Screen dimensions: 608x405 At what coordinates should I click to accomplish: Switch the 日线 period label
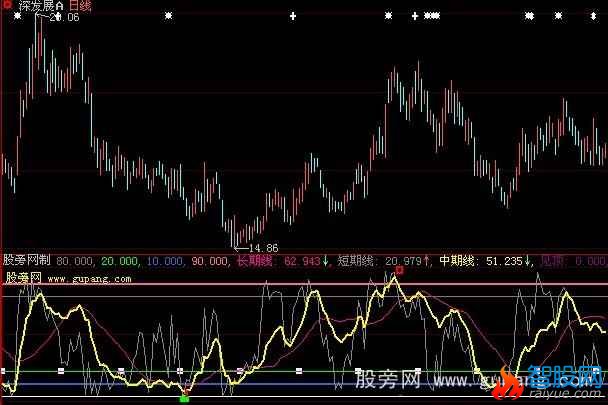[x=81, y=5]
